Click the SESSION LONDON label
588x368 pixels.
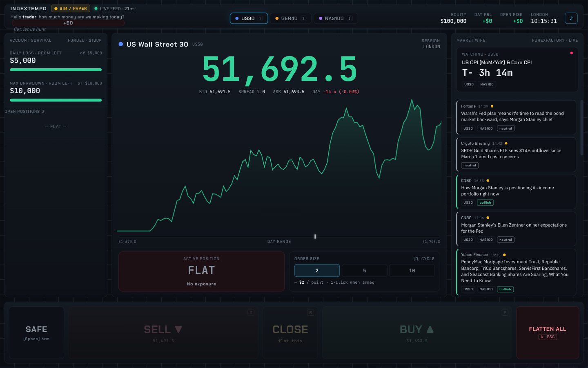431,44
